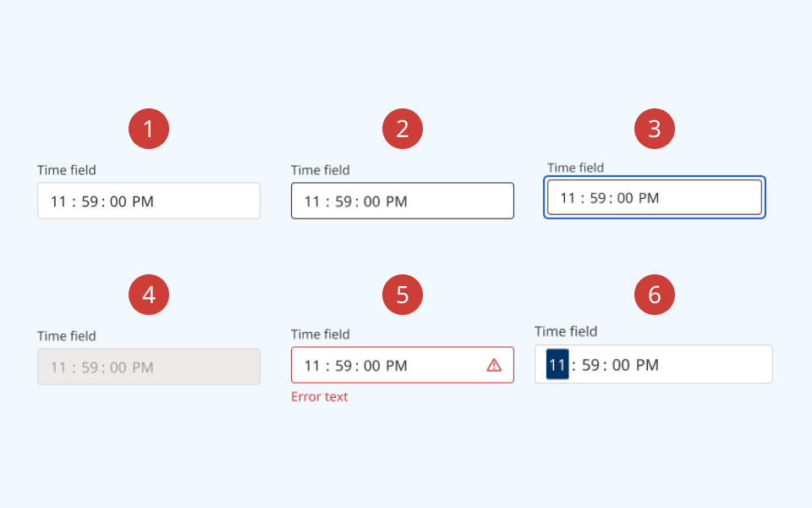Click the red number 2 badge
812x508 pixels.
click(x=403, y=130)
